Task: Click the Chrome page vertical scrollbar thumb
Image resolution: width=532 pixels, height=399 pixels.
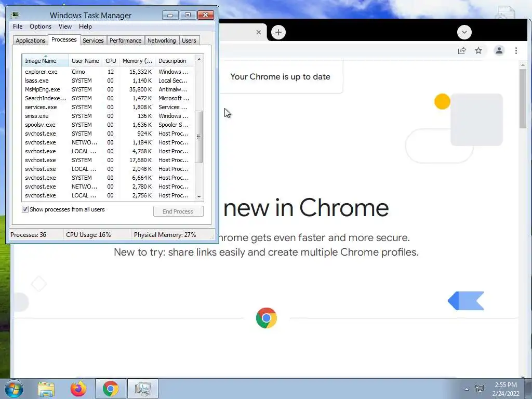Action: pyautogui.click(x=523, y=98)
